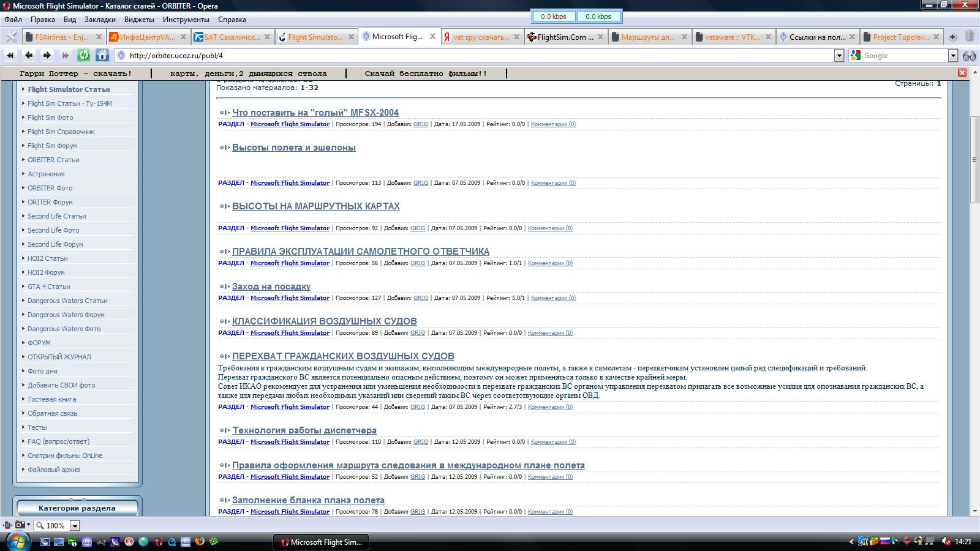The width and height of the screenshot is (980, 551).
Task: Open the Google search engine dropdown
Action: click(x=953, y=56)
